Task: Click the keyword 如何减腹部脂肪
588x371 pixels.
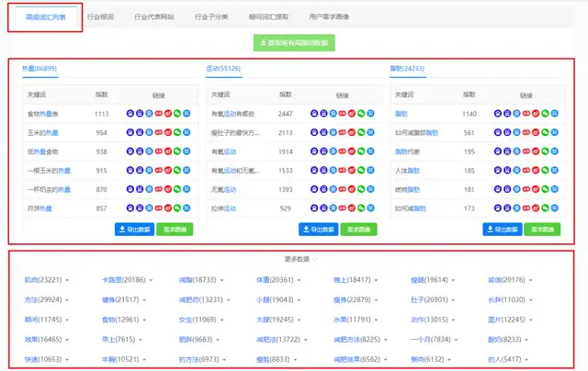Action: (416, 132)
